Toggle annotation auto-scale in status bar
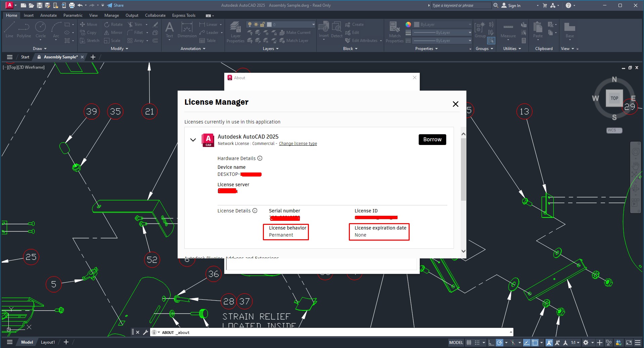 (557, 343)
